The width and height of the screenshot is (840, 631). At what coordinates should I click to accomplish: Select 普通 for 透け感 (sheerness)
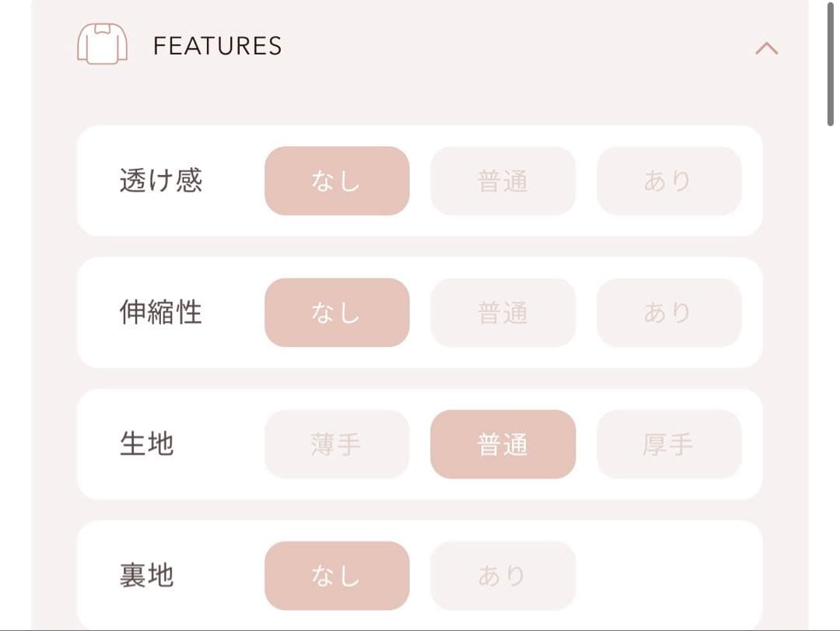click(503, 181)
